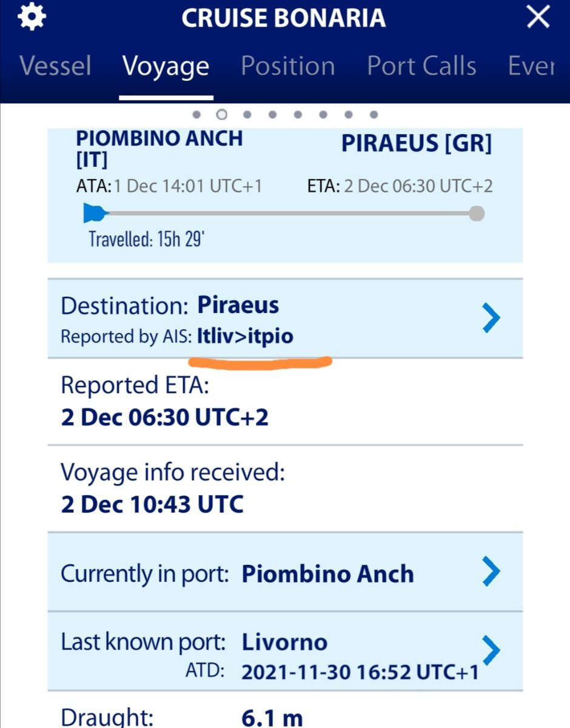Viewport: 570px width, 728px height.
Task: Go to the Port Calls tab
Action: click(x=421, y=66)
